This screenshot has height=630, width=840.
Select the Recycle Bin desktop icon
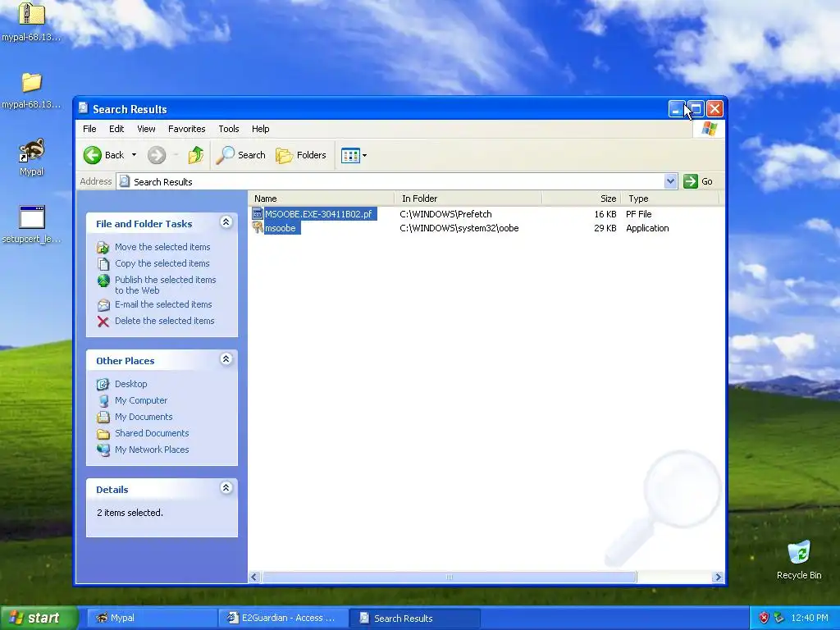coord(799,559)
